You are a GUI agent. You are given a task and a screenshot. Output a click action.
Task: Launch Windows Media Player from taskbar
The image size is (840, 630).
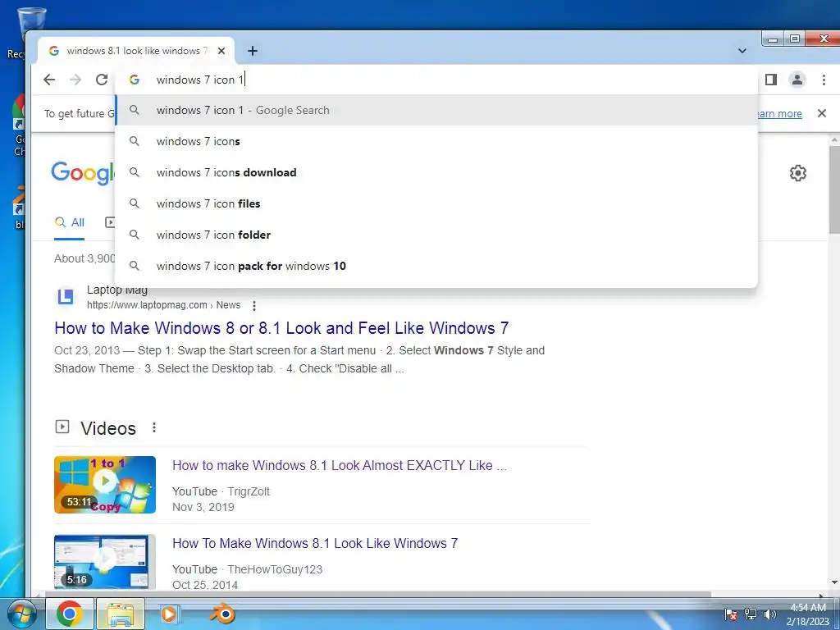[169, 614]
